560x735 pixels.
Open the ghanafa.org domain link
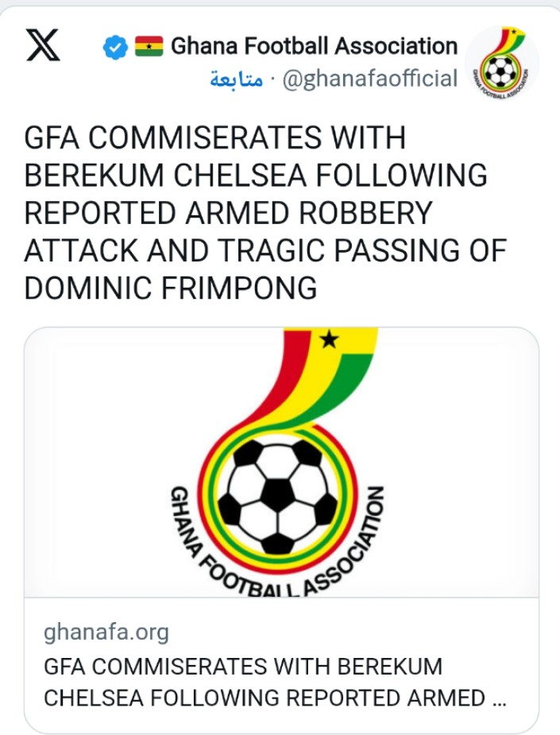click(106, 632)
